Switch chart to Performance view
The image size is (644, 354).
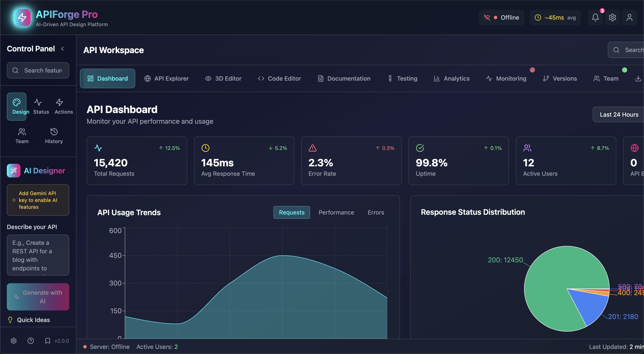point(336,212)
